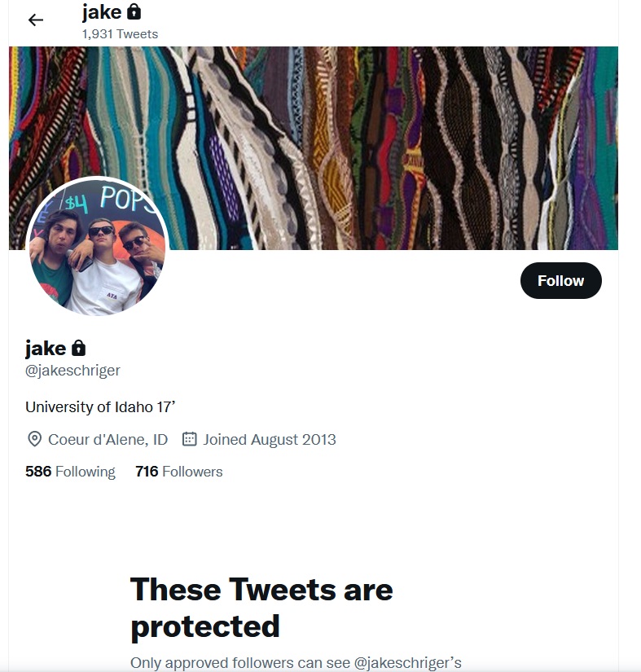The height and width of the screenshot is (672, 641).
Task: Click the These Tweets are protected heading
Action: coord(261,608)
